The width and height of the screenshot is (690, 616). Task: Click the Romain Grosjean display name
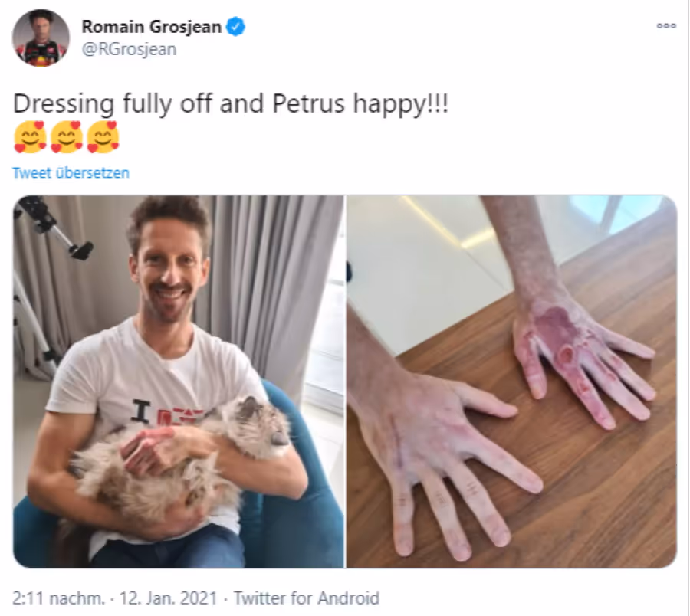(151, 27)
